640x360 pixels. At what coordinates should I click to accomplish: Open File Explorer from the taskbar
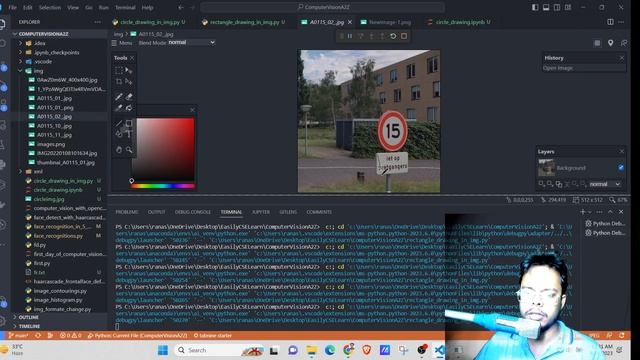coord(311,350)
